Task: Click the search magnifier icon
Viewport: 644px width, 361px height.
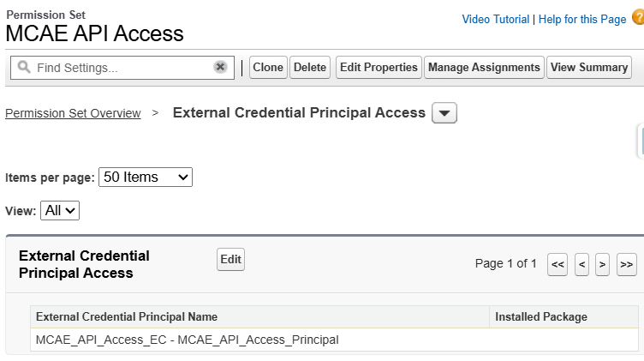Action: point(23,67)
